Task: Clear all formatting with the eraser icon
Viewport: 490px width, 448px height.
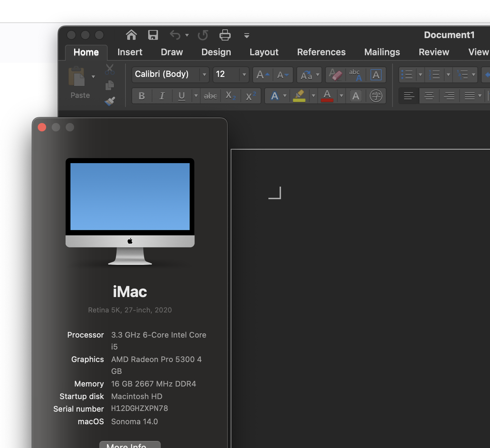Action: click(336, 75)
